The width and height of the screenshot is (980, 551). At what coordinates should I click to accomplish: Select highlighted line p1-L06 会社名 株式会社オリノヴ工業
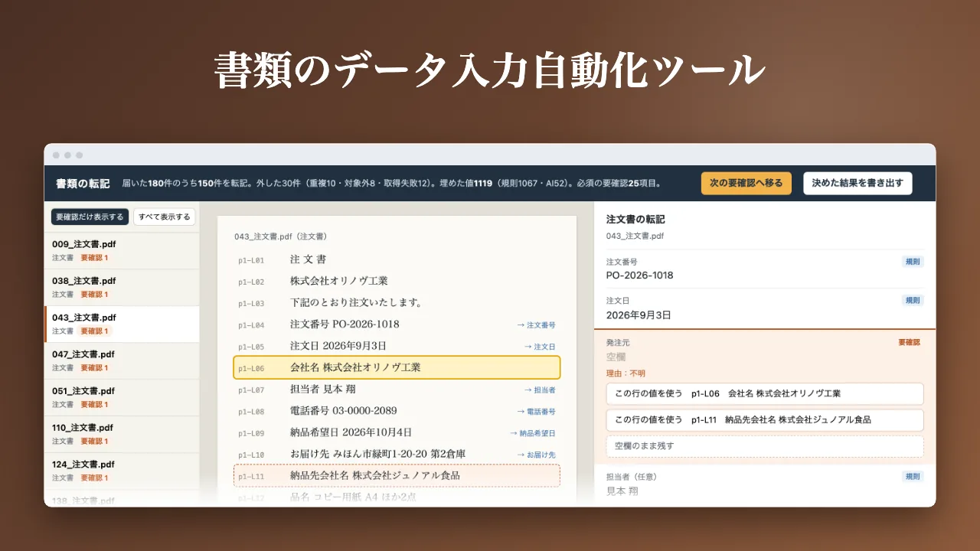397,368
